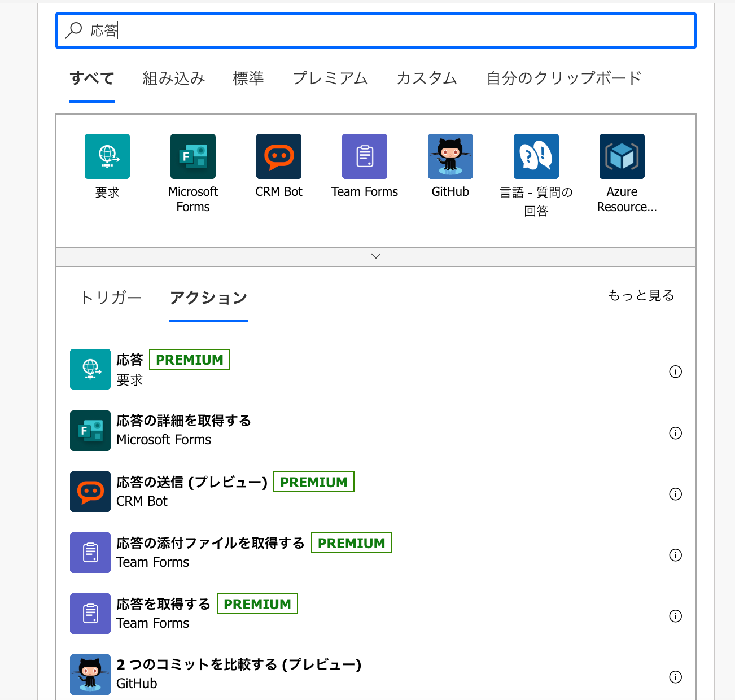Switch to the すべて tab

pyautogui.click(x=92, y=78)
